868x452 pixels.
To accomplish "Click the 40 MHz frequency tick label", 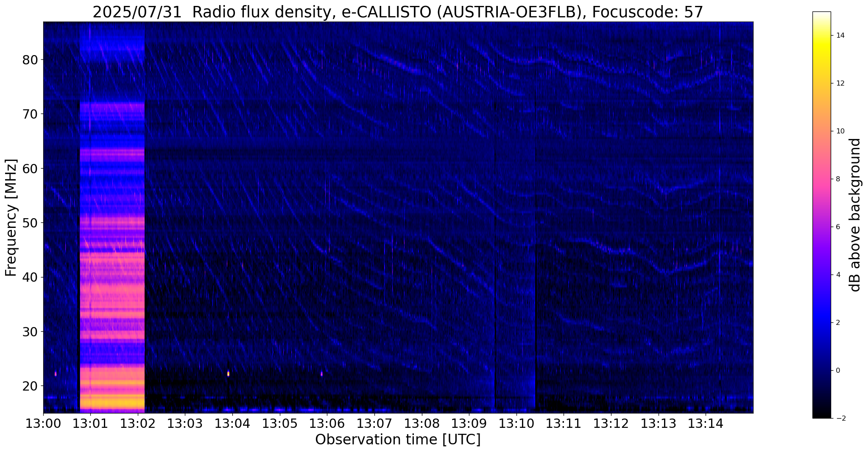I will 30,277.
